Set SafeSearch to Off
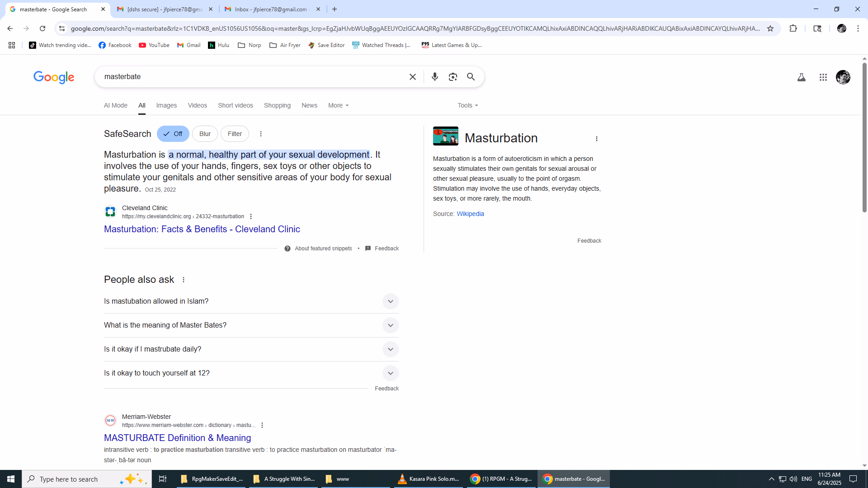The image size is (868, 488). (173, 134)
